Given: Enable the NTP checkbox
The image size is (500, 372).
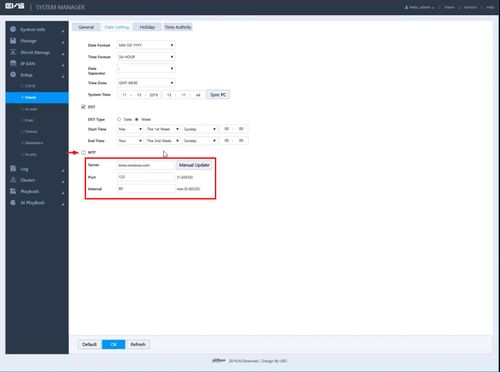Looking at the screenshot, I should (83, 152).
